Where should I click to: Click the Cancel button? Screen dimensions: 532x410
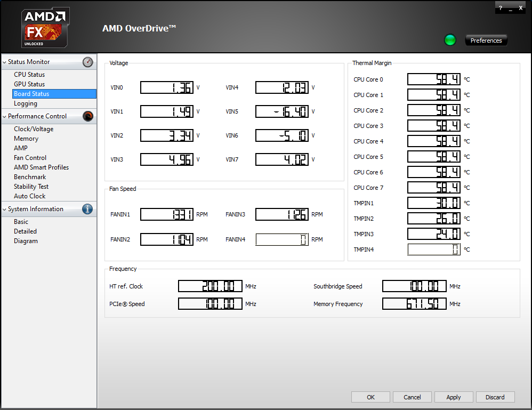point(412,397)
